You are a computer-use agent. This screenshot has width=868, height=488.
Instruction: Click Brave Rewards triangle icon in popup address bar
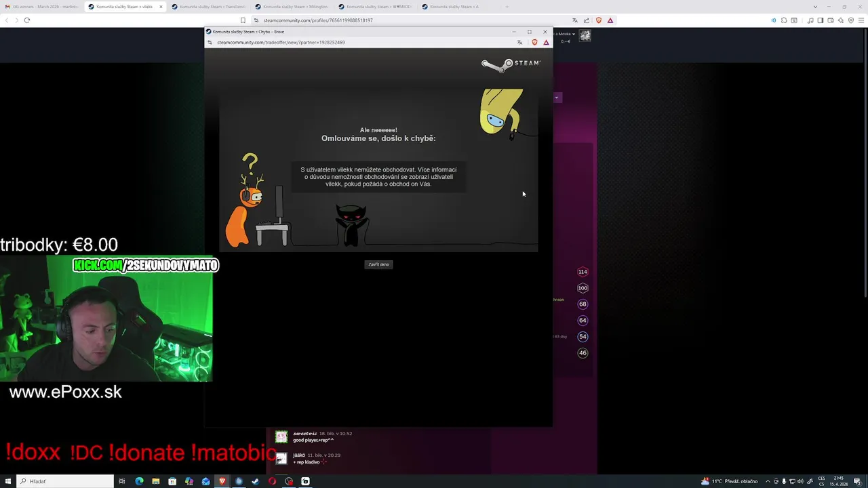(x=546, y=42)
